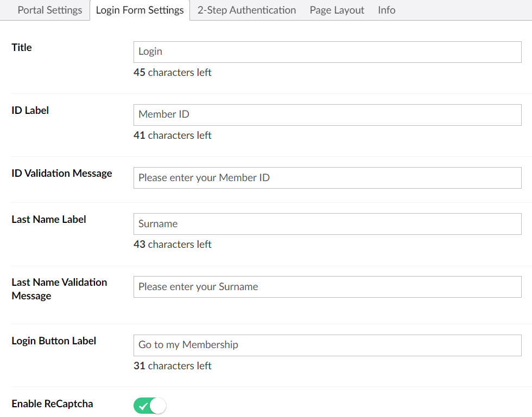
Task: Click the Last Name Label input box
Action: (x=326, y=223)
